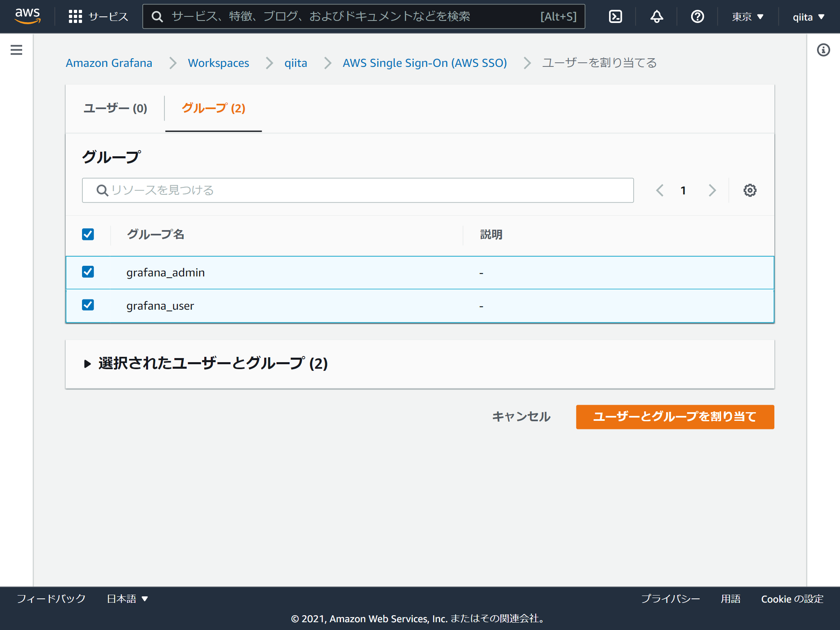
Task: Go to next page with pagination arrow
Action: 712,190
